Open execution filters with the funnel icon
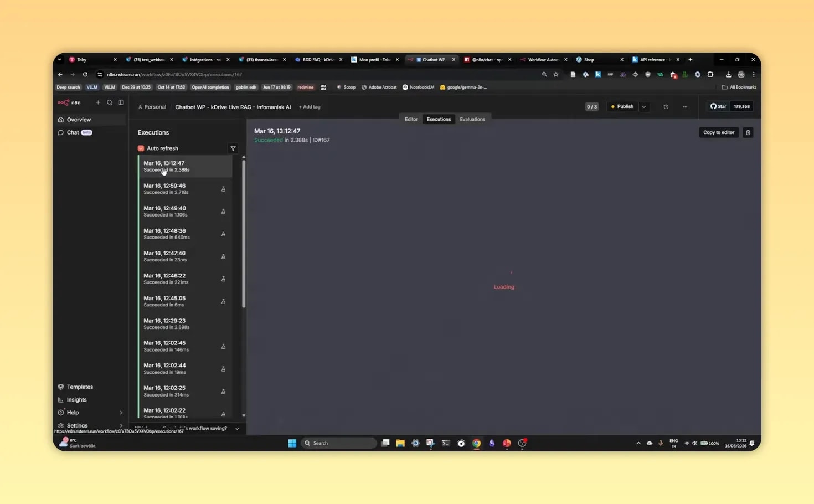 point(233,148)
